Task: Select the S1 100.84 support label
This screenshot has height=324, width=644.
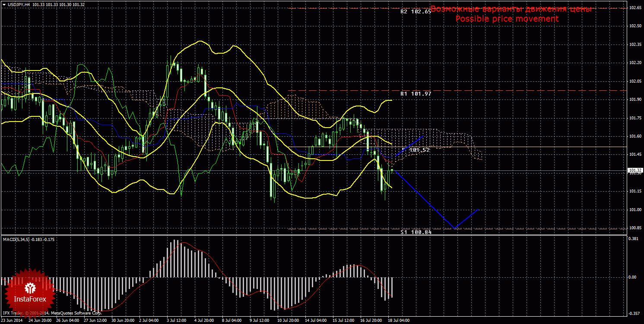Action: pos(416,232)
